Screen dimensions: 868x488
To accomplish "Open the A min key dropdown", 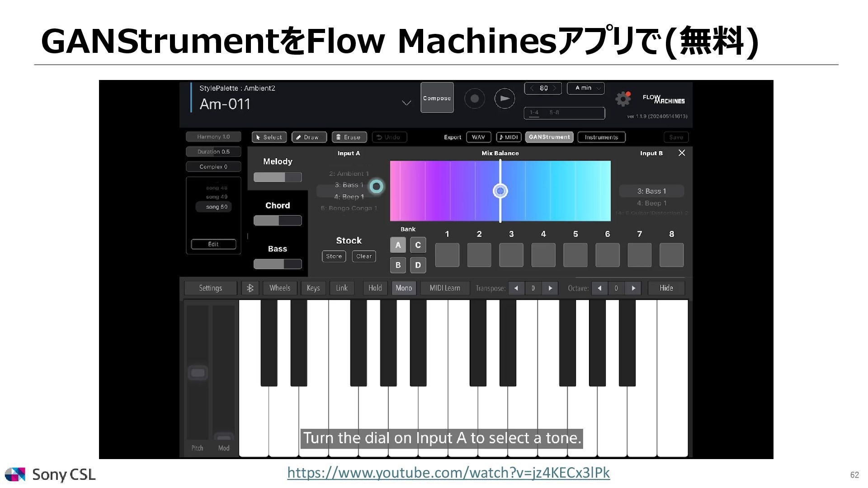I will pyautogui.click(x=586, y=88).
